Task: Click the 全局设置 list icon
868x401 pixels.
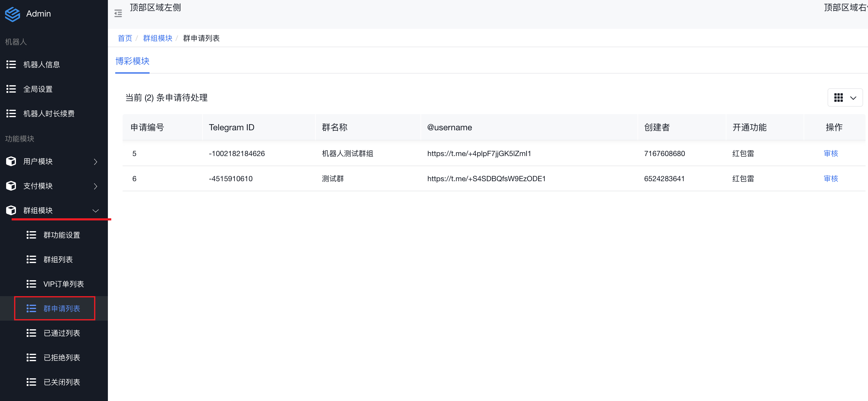Action: pyautogui.click(x=11, y=89)
